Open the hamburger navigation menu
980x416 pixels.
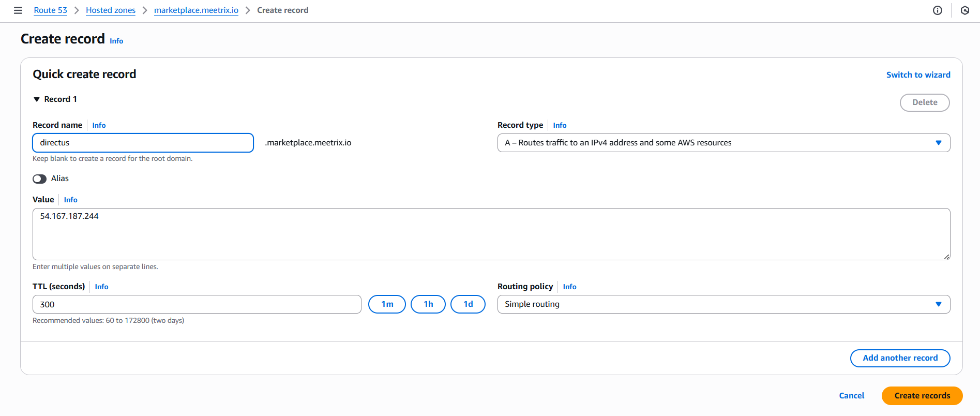(x=18, y=10)
